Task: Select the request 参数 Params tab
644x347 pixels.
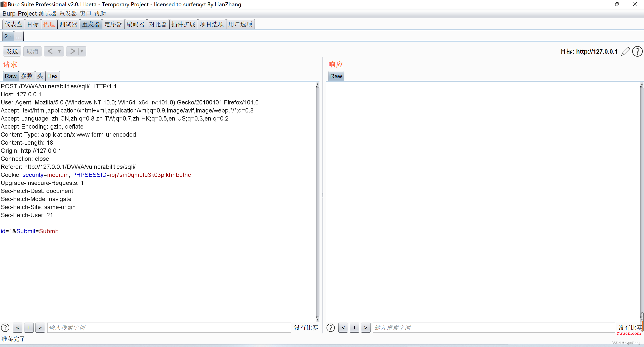Action: 27,76
